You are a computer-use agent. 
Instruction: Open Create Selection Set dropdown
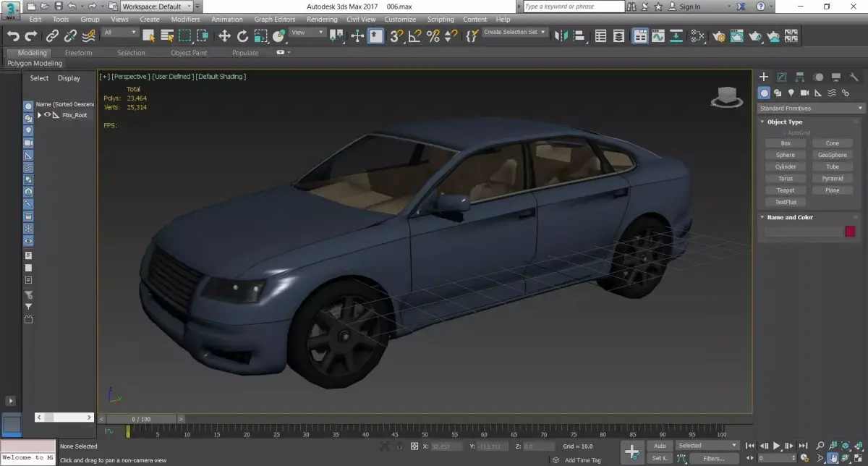pos(514,33)
